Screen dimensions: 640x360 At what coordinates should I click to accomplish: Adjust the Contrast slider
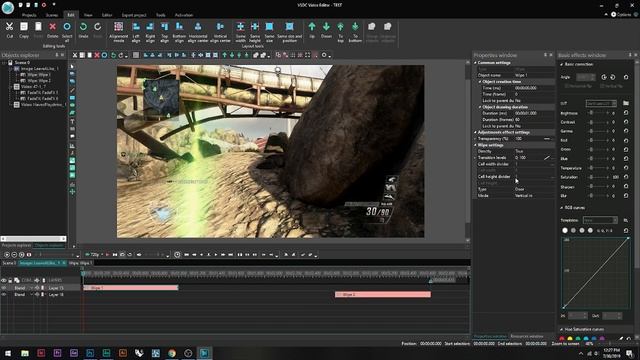click(x=598, y=122)
